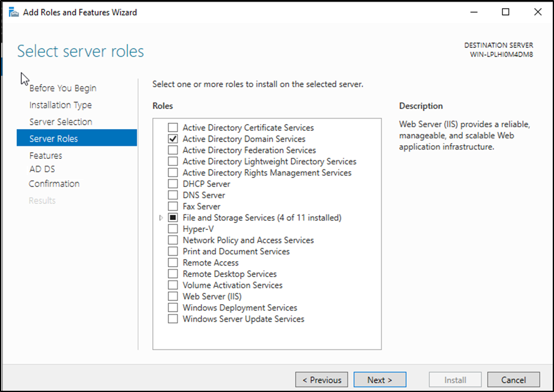Toggle File and Storage Services checkbox
Screen dimensions: 554x392
pyautogui.click(x=173, y=218)
